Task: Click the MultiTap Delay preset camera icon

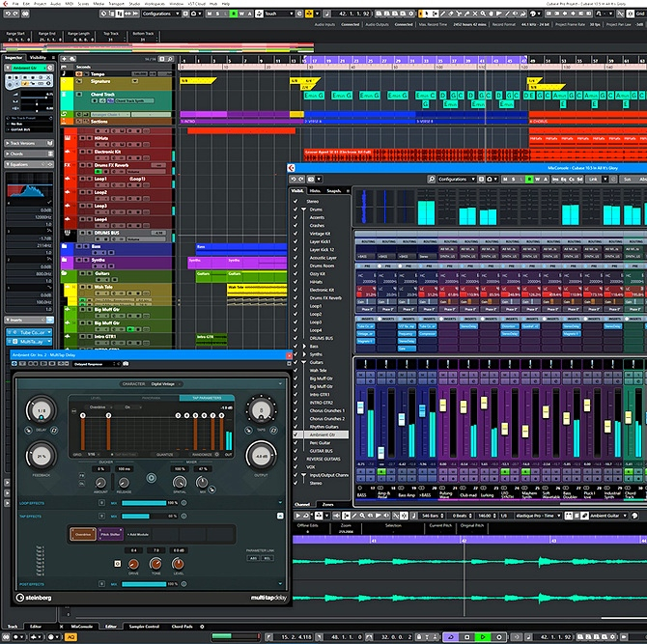Action: [126, 363]
